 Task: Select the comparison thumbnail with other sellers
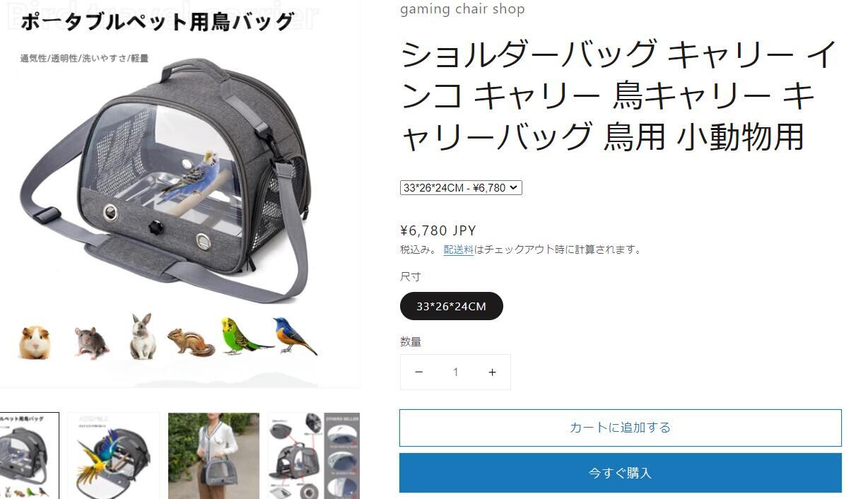[314, 456]
